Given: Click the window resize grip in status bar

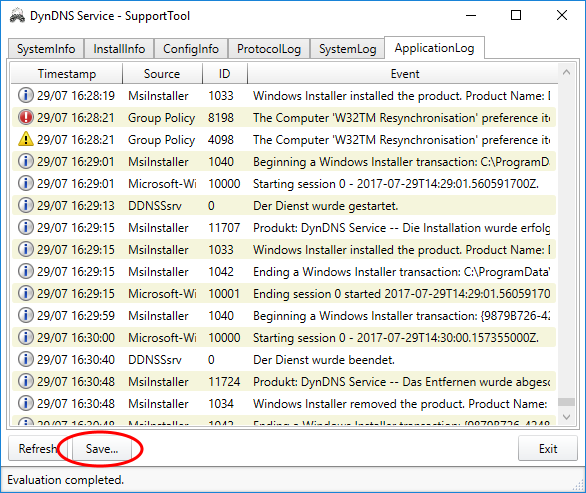Looking at the screenshot, I should 579,486.
